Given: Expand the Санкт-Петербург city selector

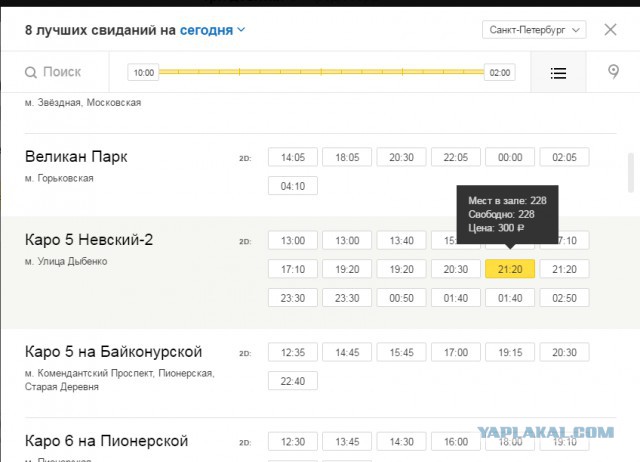Looking at the screenshot, I should (533, 30).
